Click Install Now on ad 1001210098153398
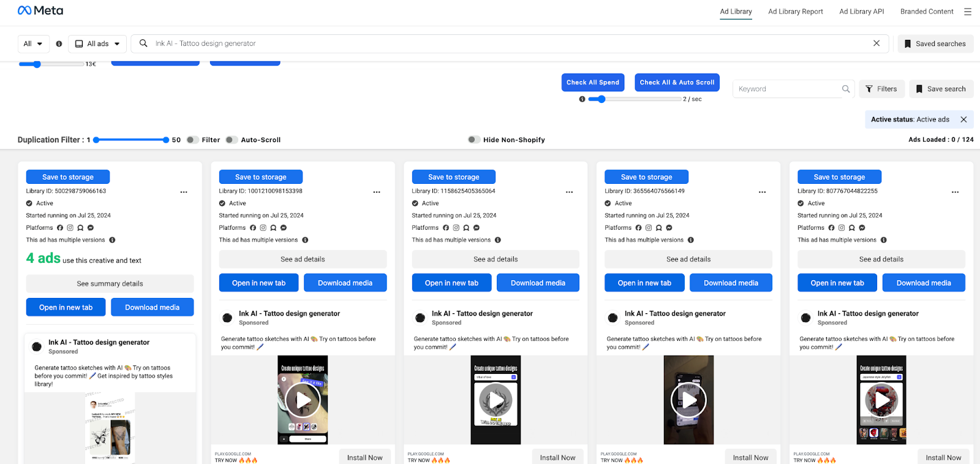 tap(364, 457)
